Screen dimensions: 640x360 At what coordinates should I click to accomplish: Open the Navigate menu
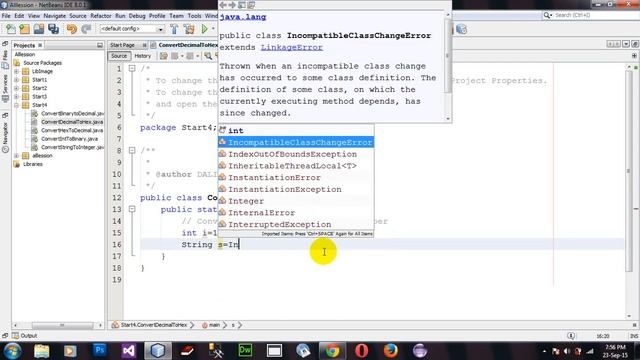(x=54, y=16)
